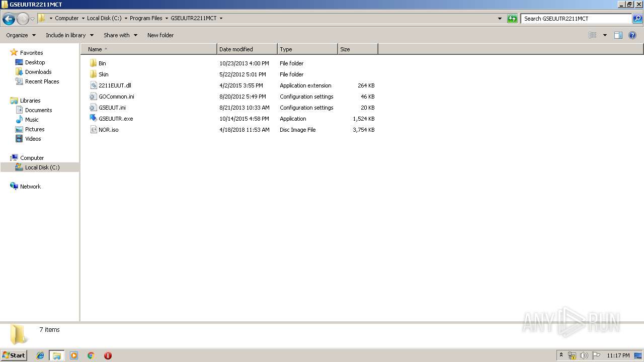The width and height of the screenshot is (644, 362).
Task: Toggle the preview pane button
Action: (x=618, y=35)
